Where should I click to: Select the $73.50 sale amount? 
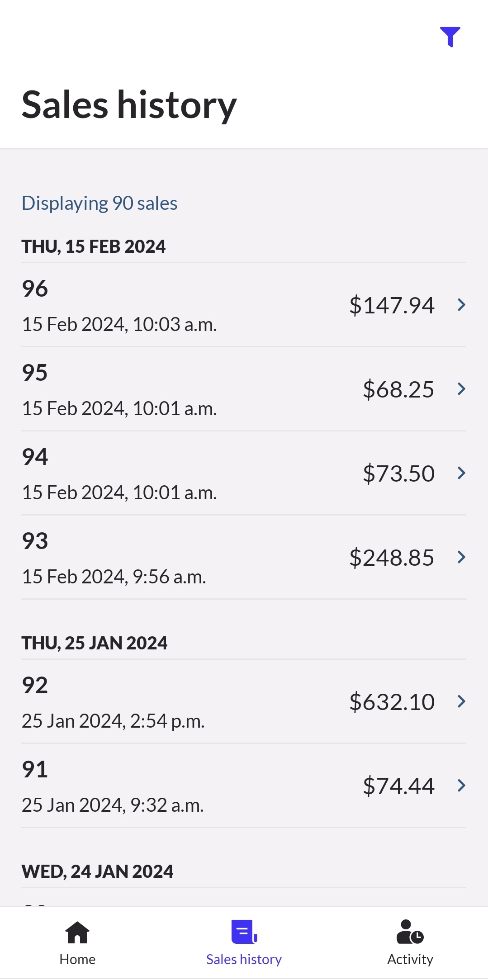398,473
